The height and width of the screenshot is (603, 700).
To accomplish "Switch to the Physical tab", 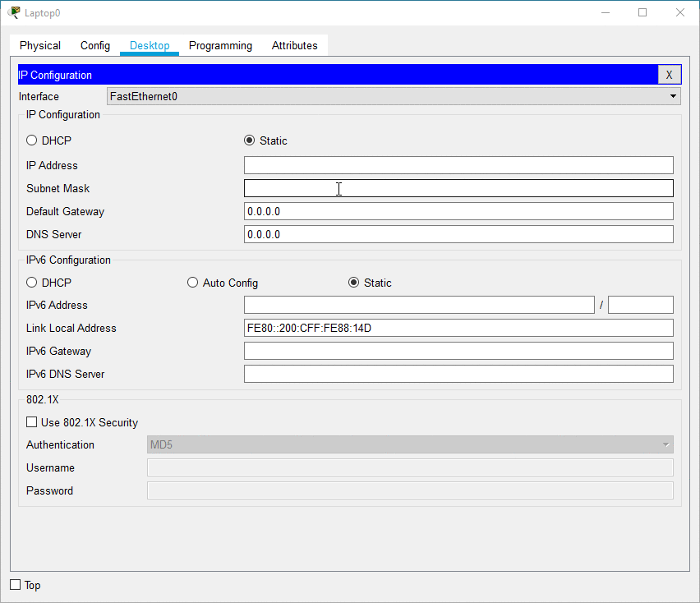I will coord(40,46).
